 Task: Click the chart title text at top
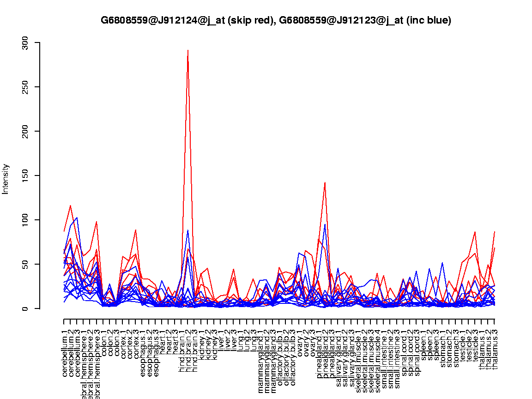click(276, 20)
